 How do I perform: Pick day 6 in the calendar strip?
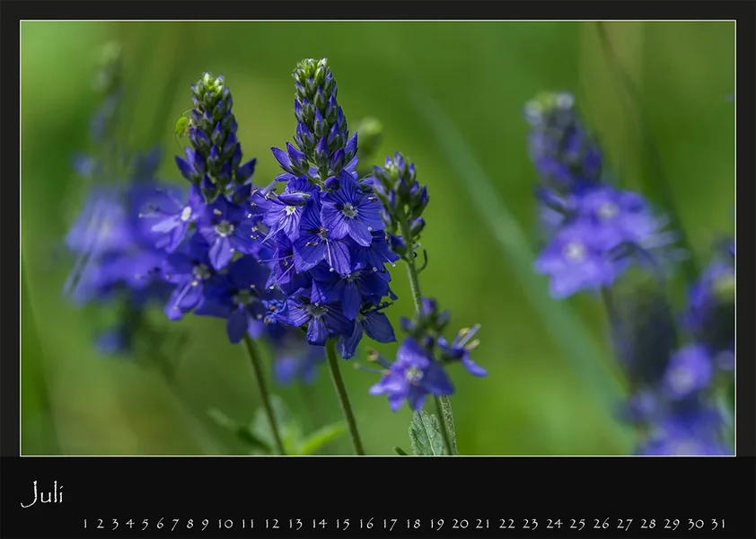click(x=160, y=524)
